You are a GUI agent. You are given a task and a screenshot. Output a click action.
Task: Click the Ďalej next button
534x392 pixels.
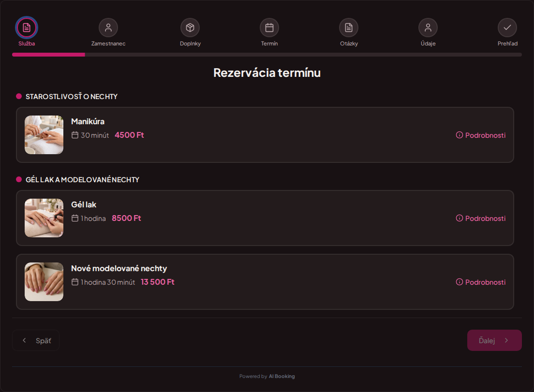(494, 340)
